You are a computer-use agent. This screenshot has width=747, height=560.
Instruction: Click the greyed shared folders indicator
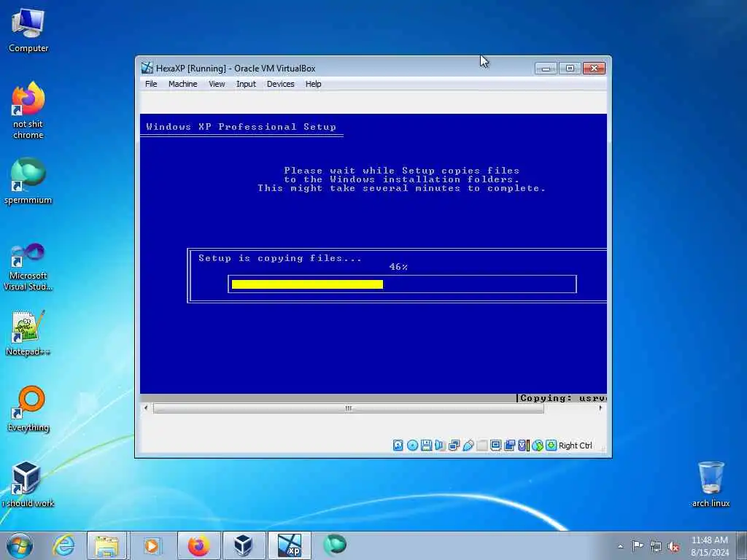coord(481,446)
